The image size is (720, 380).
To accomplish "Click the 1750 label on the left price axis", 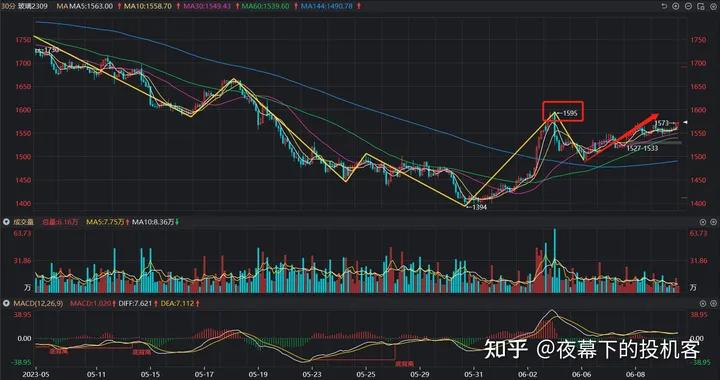I will pos(22,40).
